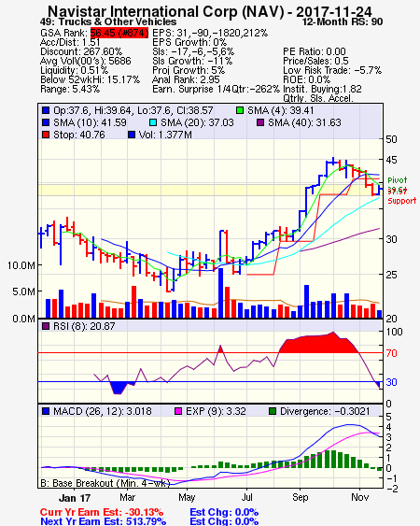
Task: Click the 'Proj Growth: 5%' text
Action: pos(189,70)
